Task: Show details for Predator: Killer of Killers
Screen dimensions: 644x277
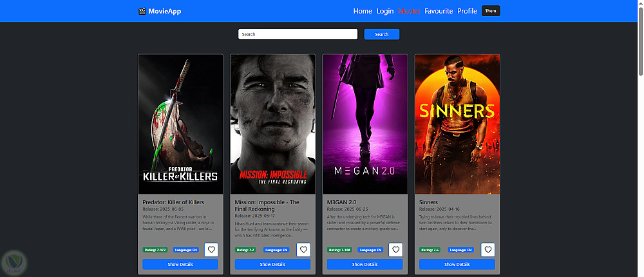Action: [180, 264]
